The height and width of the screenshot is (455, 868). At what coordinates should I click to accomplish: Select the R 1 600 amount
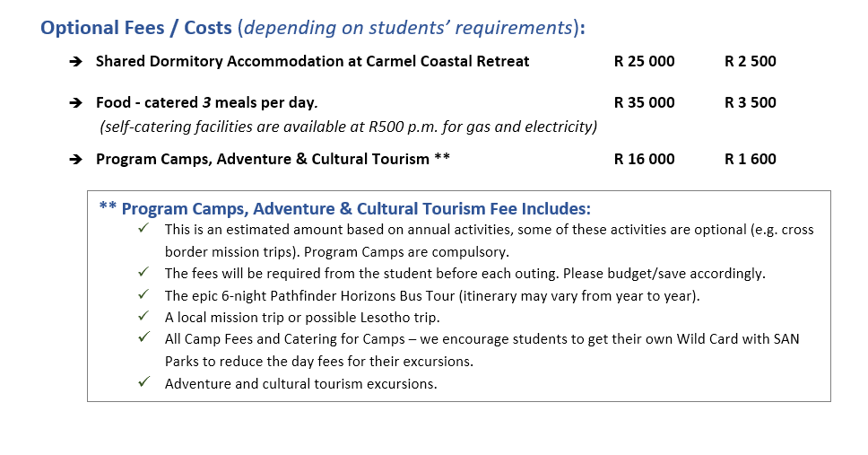point(750,160)
